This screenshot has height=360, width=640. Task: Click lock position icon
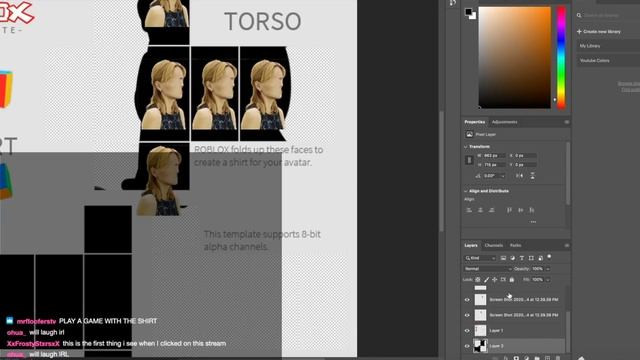(x=495, y=280)
